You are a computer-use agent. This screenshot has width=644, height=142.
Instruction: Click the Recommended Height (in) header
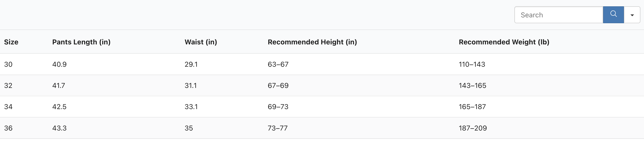[x=312, y=42]
